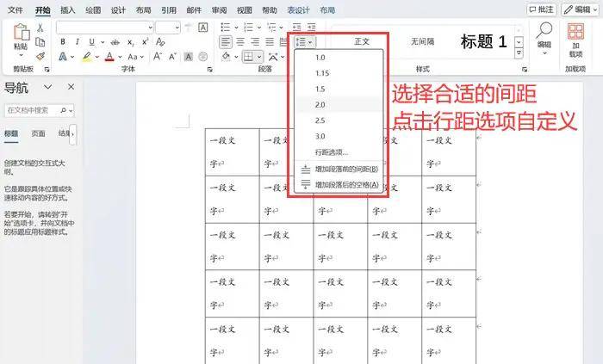Click the character shading gray A icon
Viewport: 603px width, 364px height.
pyautogui.click(x=188, y=57)
